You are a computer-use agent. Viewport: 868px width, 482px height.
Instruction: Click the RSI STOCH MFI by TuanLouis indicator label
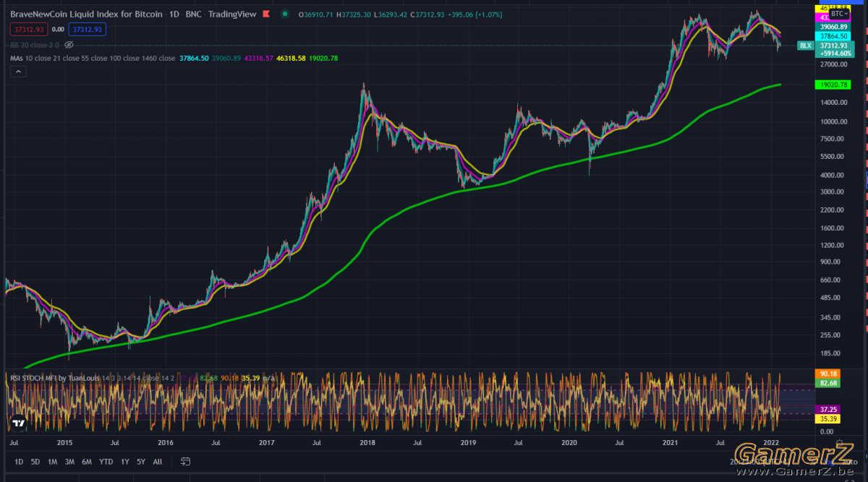(x=54, y=377)
